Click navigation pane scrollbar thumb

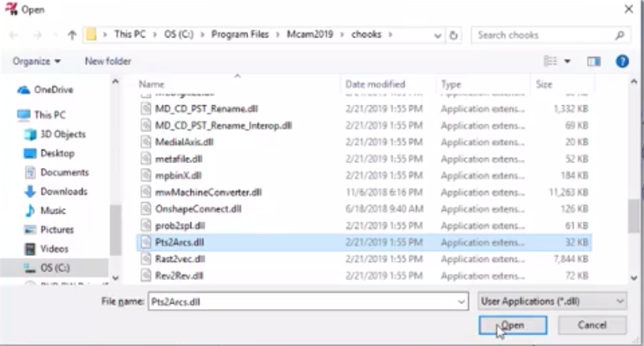(115, 230)
